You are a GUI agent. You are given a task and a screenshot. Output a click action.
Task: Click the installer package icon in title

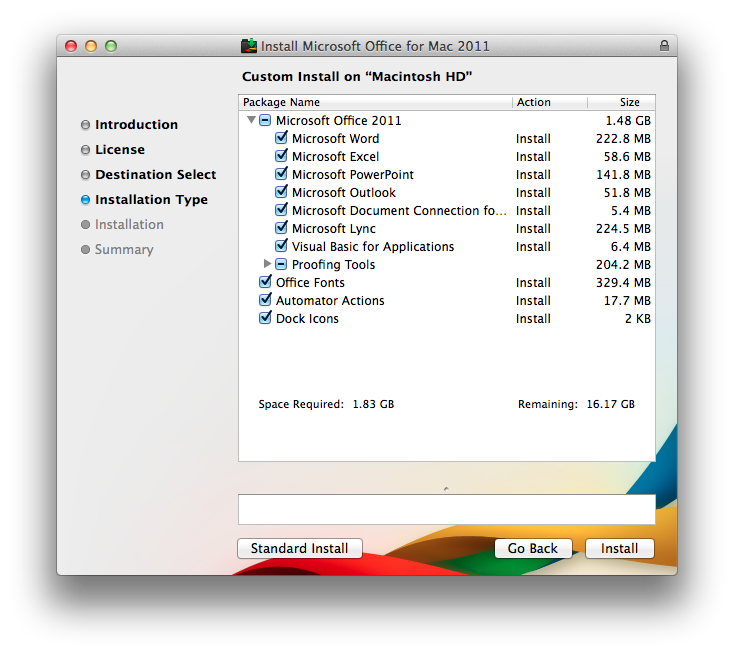pyautogui.click(x=249, y=46)
